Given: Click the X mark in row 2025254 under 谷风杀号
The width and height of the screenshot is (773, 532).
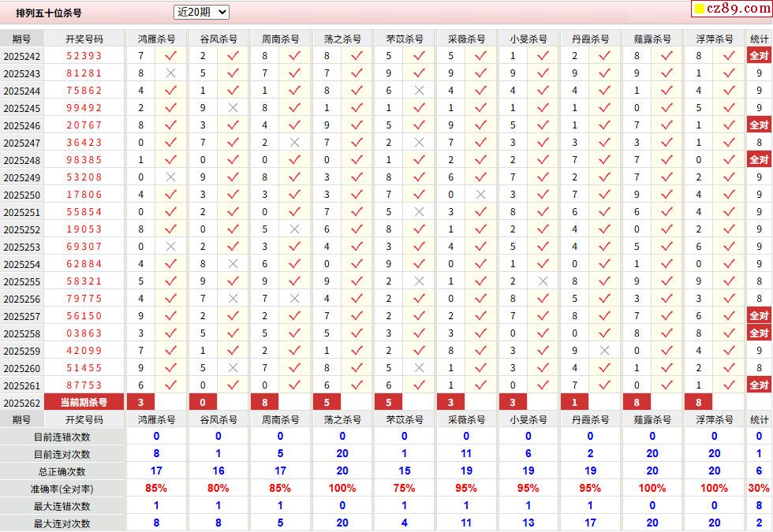Looking at the screenshot, I should [x=233, y=264].
